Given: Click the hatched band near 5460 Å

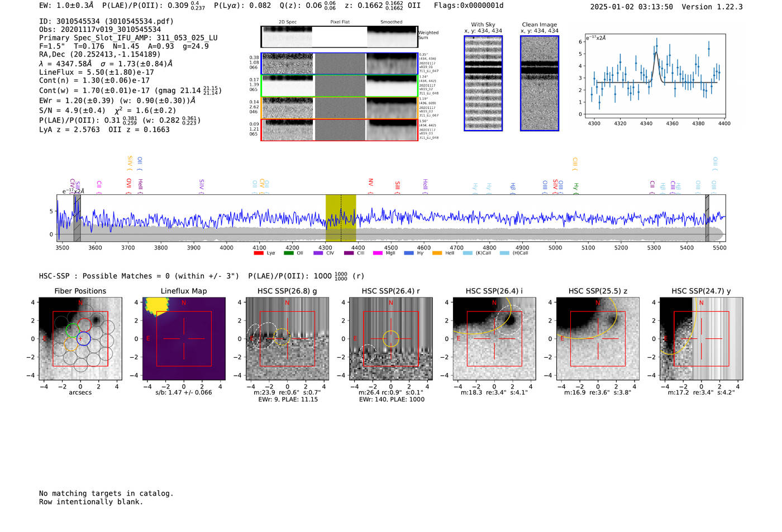Looking at the screenshot, I should pyautogui.click(x=707, y=218).
